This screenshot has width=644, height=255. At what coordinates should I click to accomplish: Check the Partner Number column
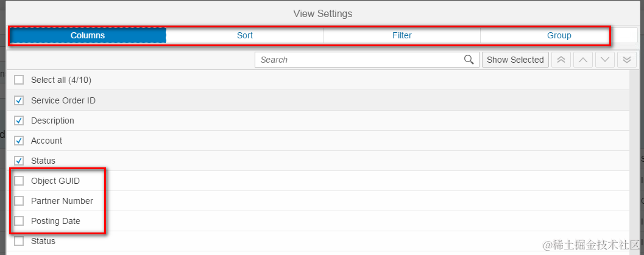(19, 201)
